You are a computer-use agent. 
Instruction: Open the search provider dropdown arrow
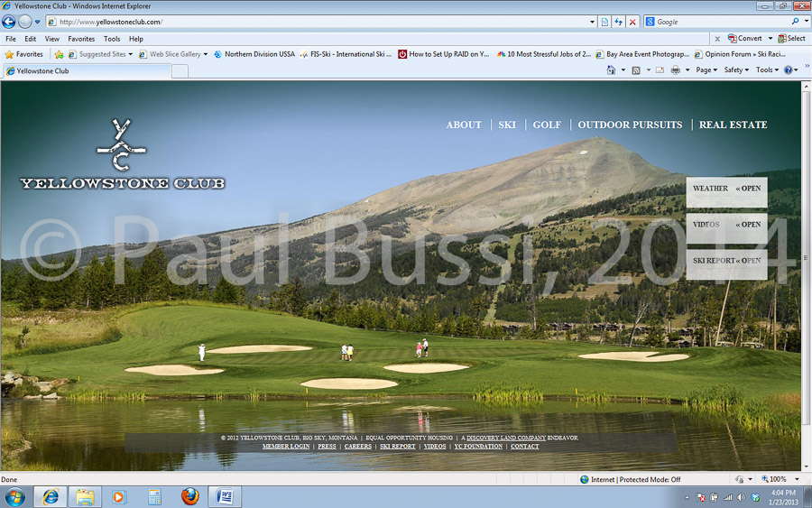tap(807, 22)
